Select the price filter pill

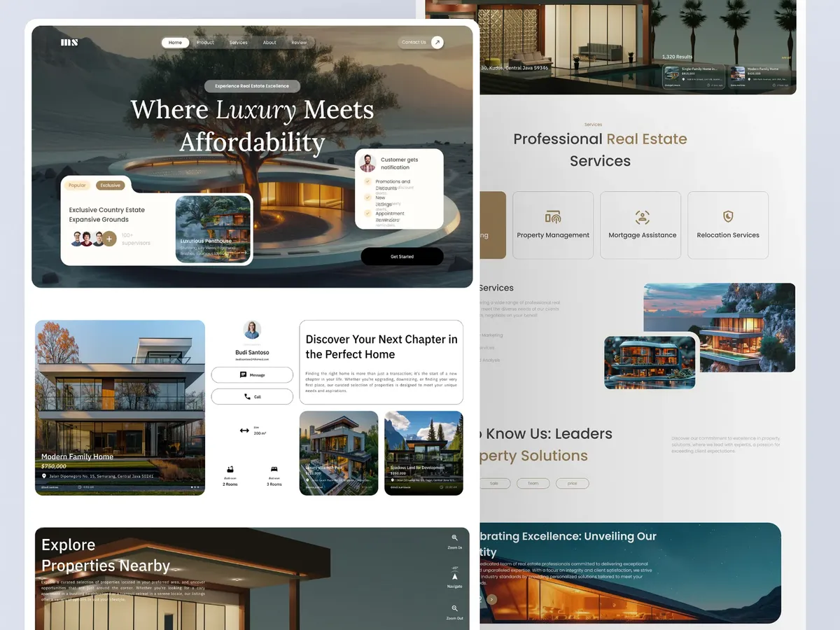[573, 483]
